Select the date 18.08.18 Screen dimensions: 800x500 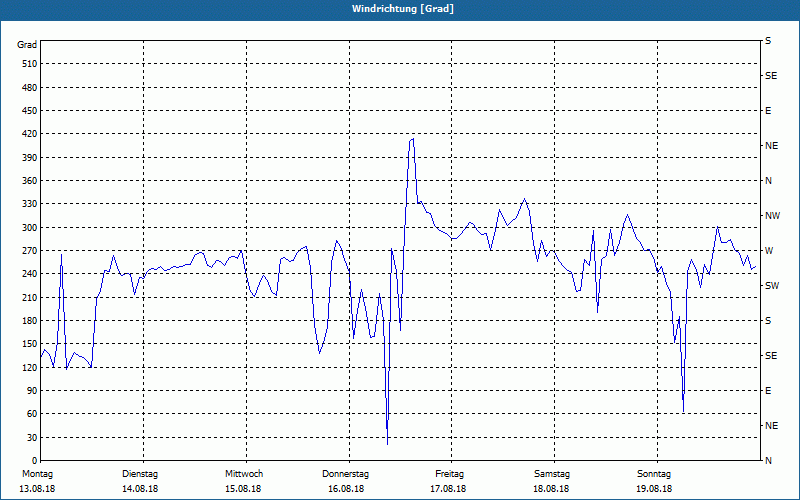point(551,489)
